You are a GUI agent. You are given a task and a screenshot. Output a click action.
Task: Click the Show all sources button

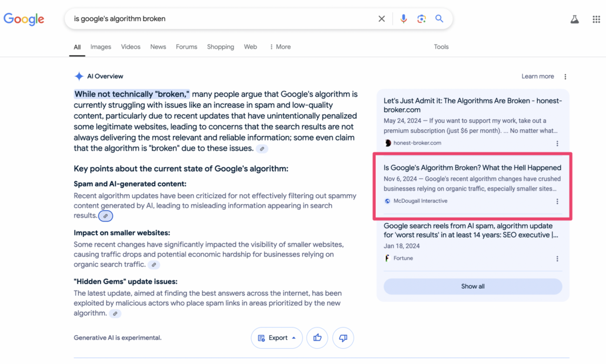(472, 286)
